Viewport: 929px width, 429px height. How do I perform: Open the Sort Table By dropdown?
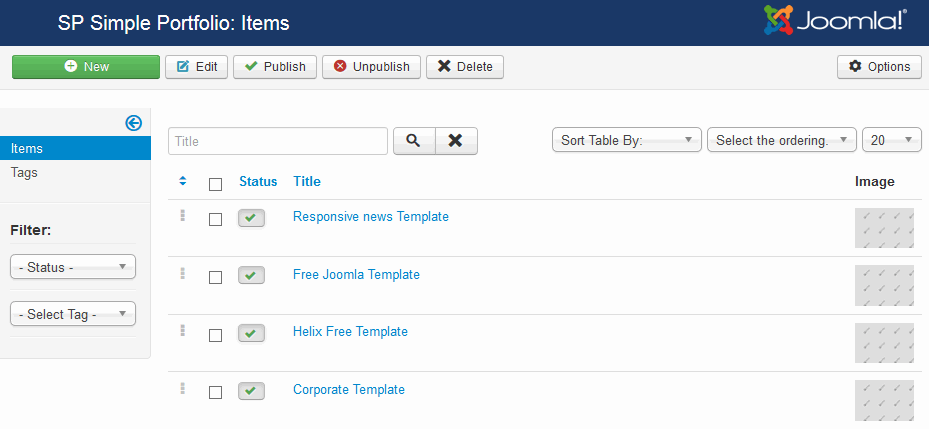627,141
